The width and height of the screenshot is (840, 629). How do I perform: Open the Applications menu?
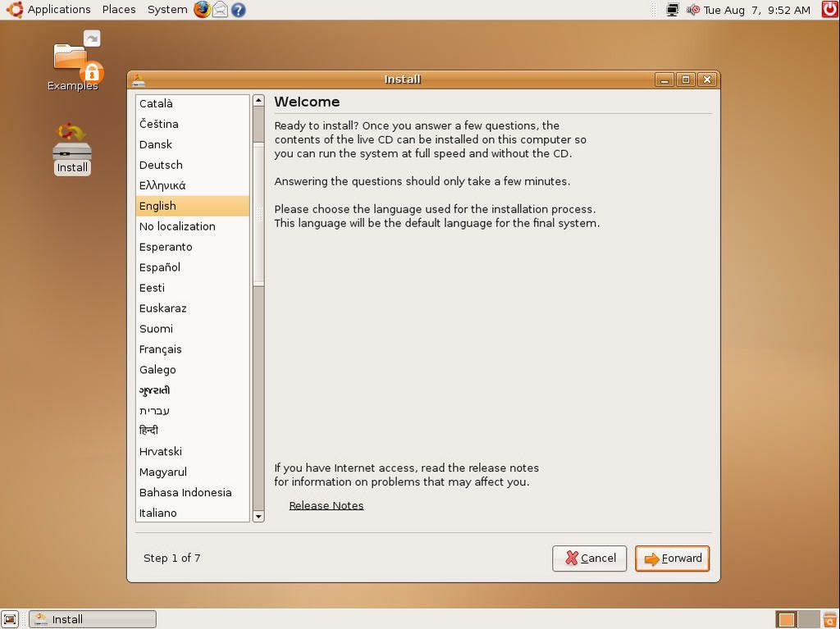click(59, 10)
